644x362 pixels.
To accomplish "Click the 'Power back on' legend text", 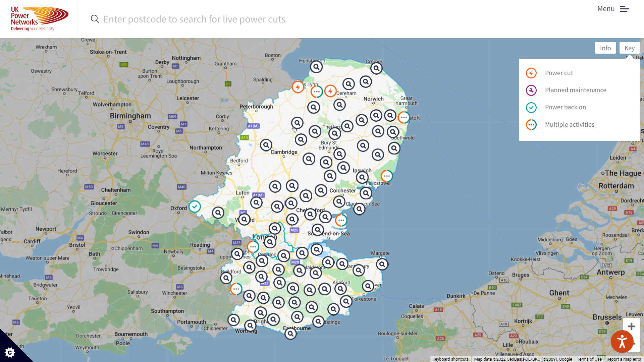I will tap(566, 107).
